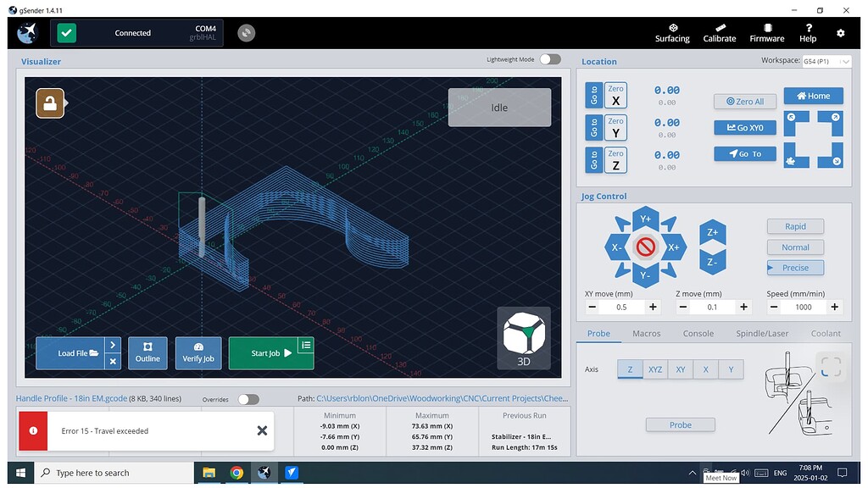Click the jog cancel stop icon
Screen dimensions: 868x488
646,247
